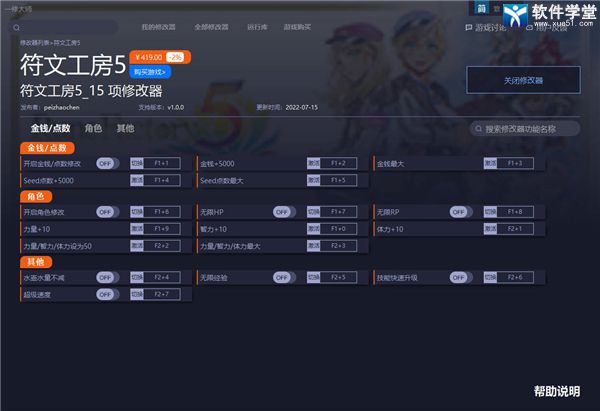Click the 购买游戏> button
600x411 pixels.
click(x=150, y=72)
